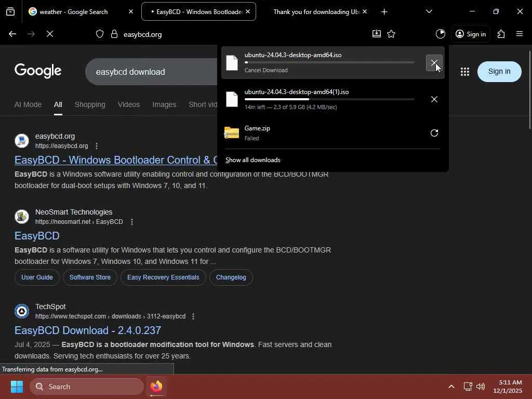The width and height of the screenshot is (532, 399).
Task: Click the taskbar Search box
Action: (x=87, y=387)
